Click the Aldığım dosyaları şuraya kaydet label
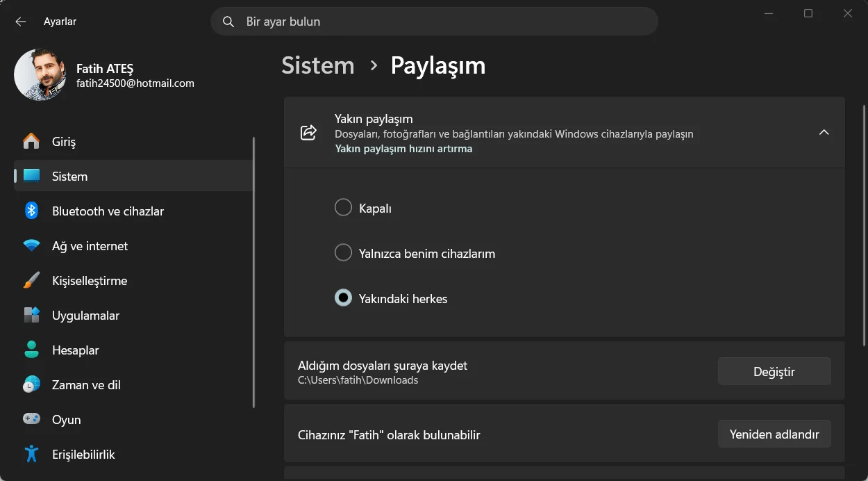Image resolution: width=868 pixels, height=481 pixels. click(383, 365)
